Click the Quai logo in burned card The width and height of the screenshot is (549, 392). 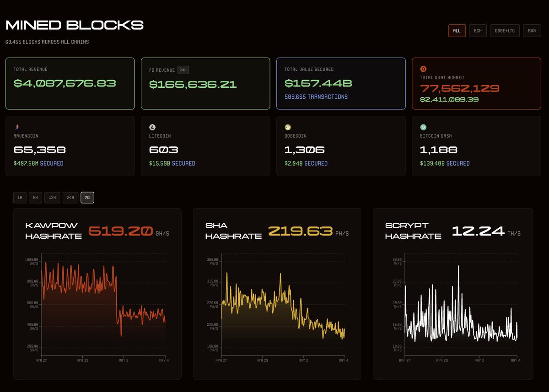click(423, 69)
